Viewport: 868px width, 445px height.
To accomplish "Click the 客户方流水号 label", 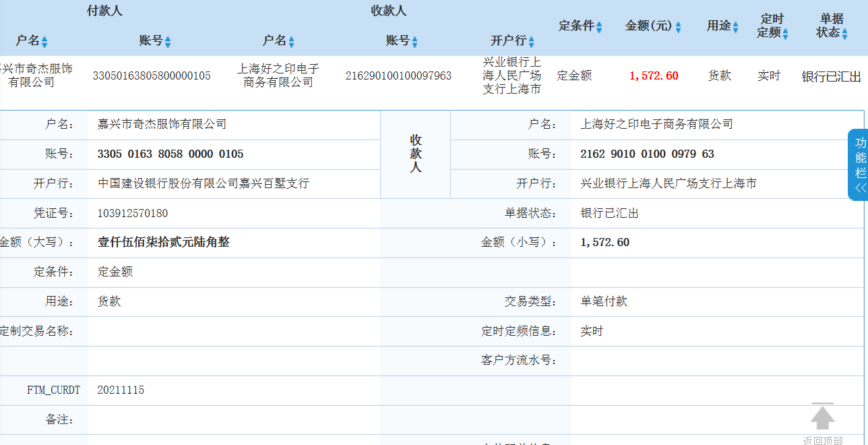I will (x=519, y=361).
